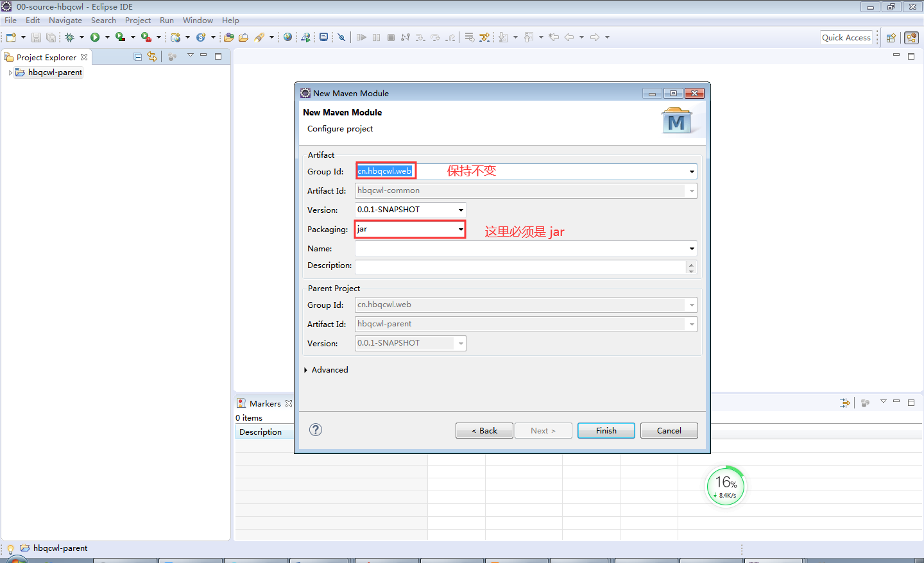Click the Open Type folder icon

tap(228, 37)
